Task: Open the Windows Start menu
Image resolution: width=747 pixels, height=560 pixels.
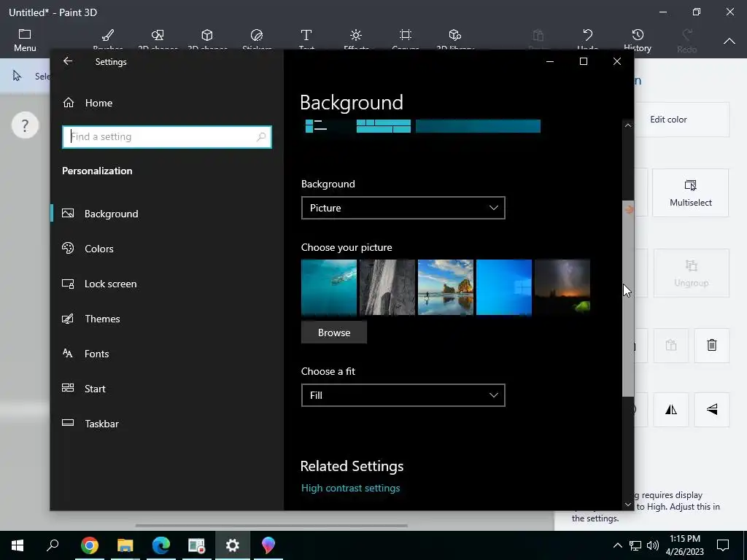Action: (x=18, y=545)
